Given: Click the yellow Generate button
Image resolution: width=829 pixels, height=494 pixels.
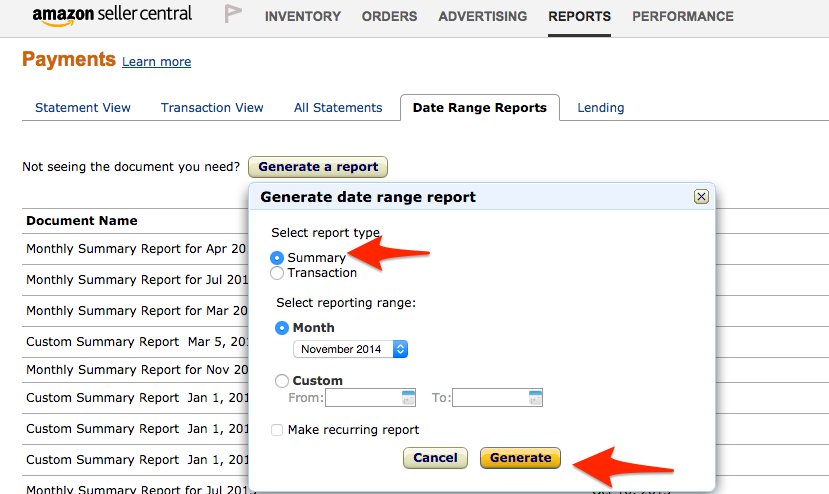Looking at the screenshot, I should click(520, 458).
